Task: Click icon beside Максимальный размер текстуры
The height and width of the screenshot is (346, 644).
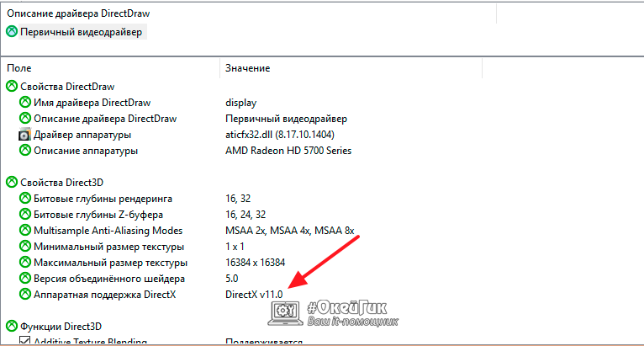Action: pos(25,262)
